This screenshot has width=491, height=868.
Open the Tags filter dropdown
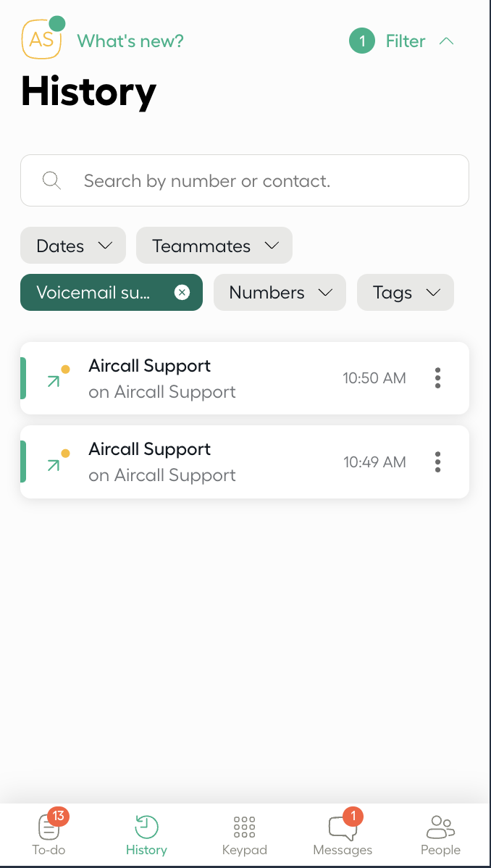(x=406, y=293)
